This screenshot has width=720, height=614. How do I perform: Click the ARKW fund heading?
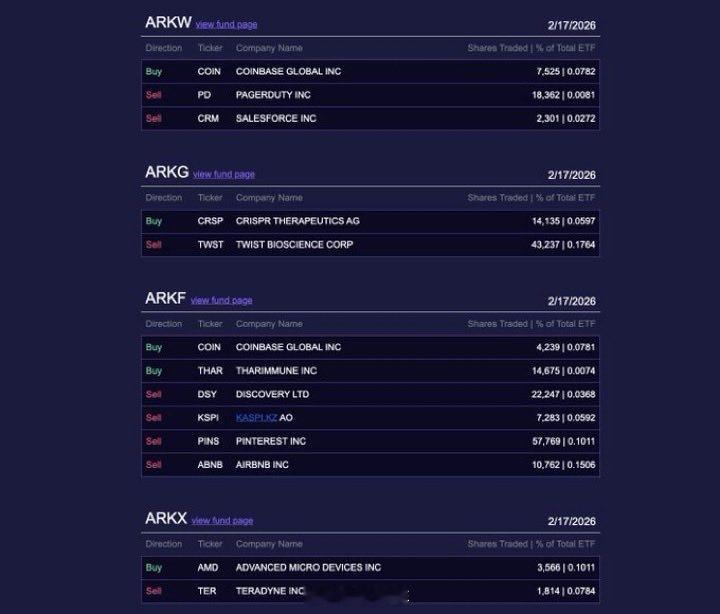(168, 22)
